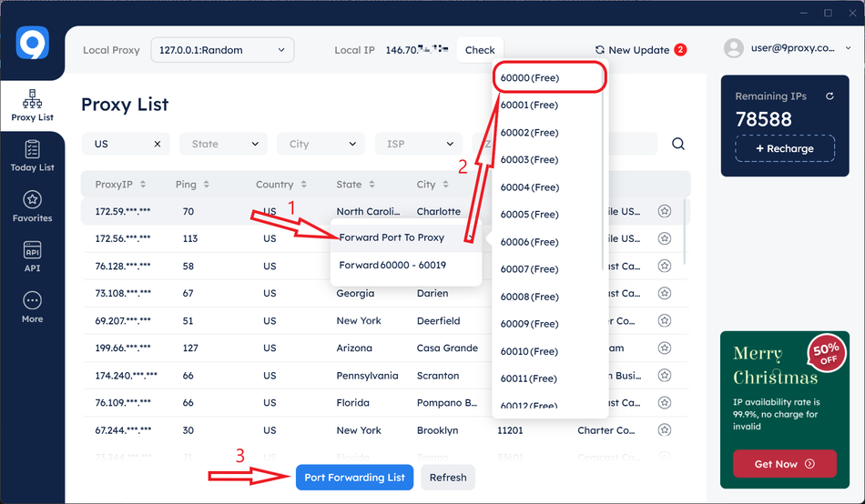Clear the US country filter
865x504 pixels.
click(158, 144)
